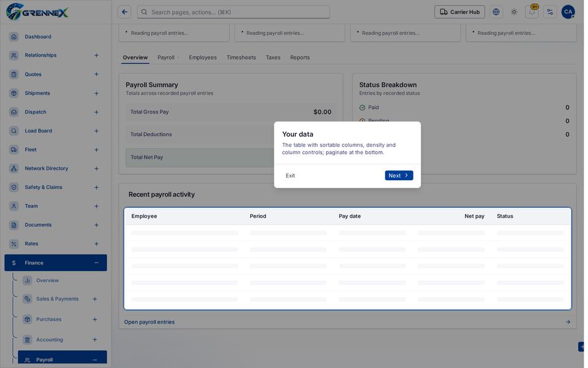Open the language globe icon
Image resolution: width=588 pixels, height=368 pixels.
pyautogui.click(x=496, y=12)
